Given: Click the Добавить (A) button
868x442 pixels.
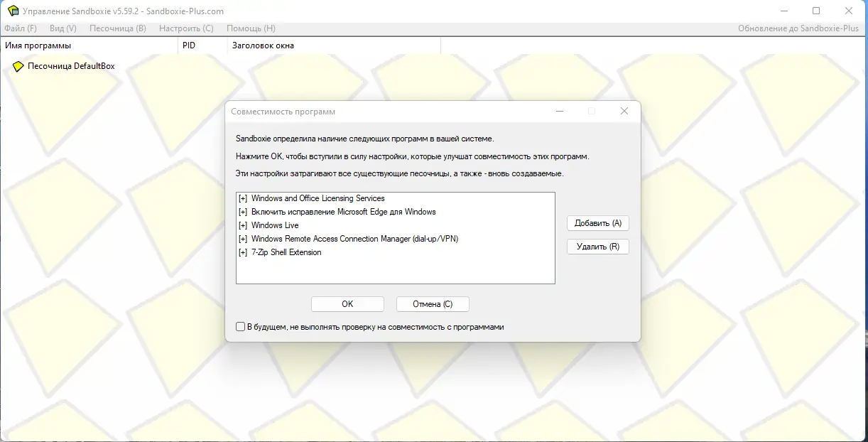Looking at the screenshot, I should 598,223.
